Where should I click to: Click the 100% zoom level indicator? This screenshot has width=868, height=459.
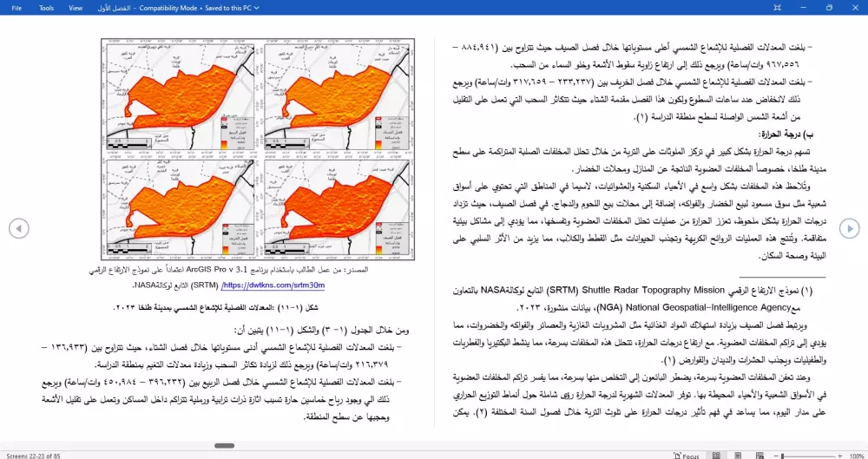point(856,456)
